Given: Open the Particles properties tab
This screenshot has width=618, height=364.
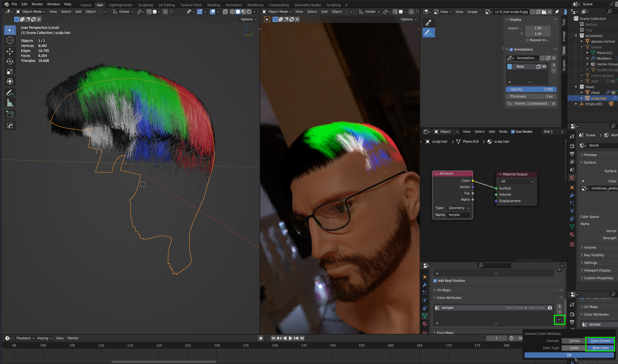Looking at the screenshot, I should (x=425, y=293).
